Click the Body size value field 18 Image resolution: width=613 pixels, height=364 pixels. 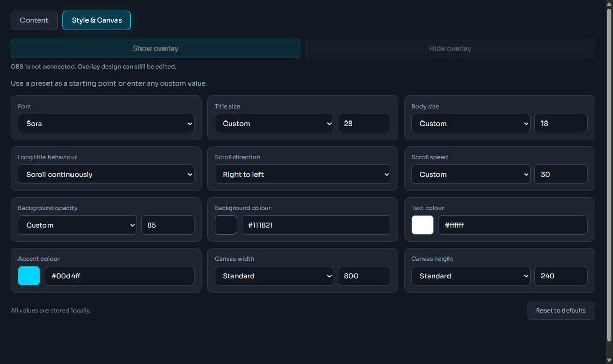[561, 124]
